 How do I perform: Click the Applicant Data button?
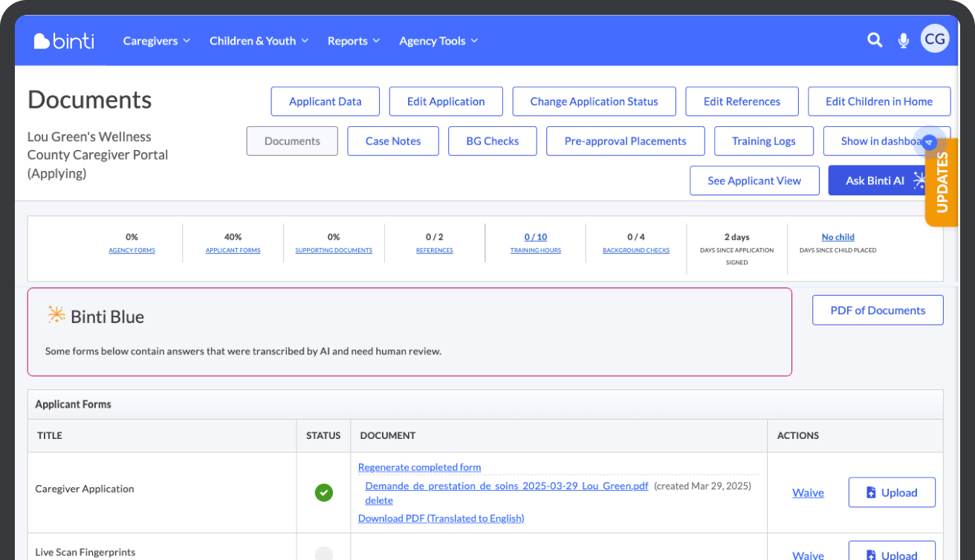click(x=325, y=102)
